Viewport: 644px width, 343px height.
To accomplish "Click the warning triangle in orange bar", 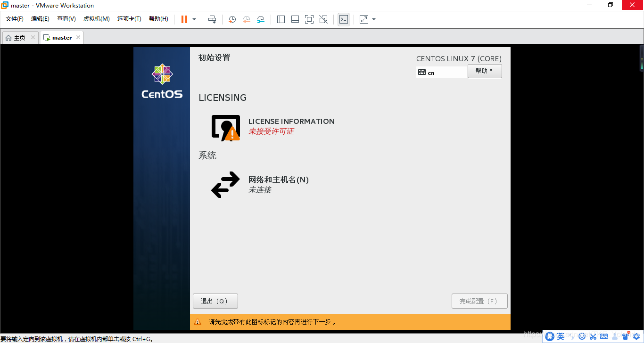I will [x=198, y=322].
